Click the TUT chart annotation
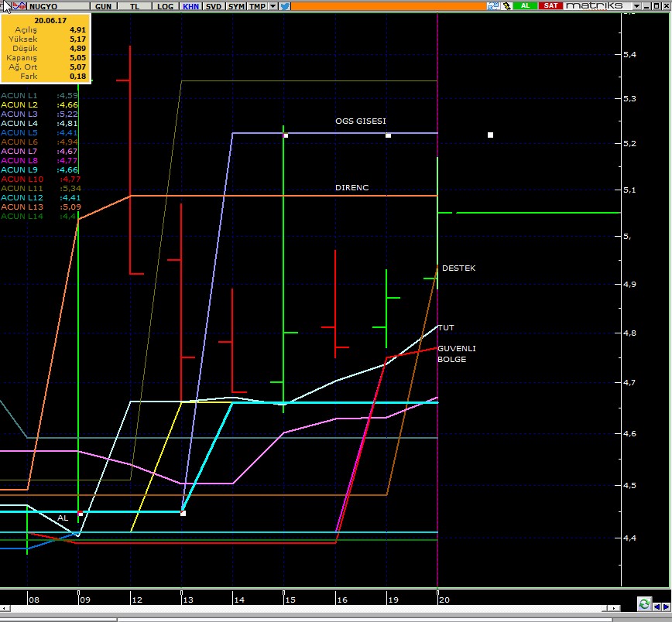 [x=446, y=328]
